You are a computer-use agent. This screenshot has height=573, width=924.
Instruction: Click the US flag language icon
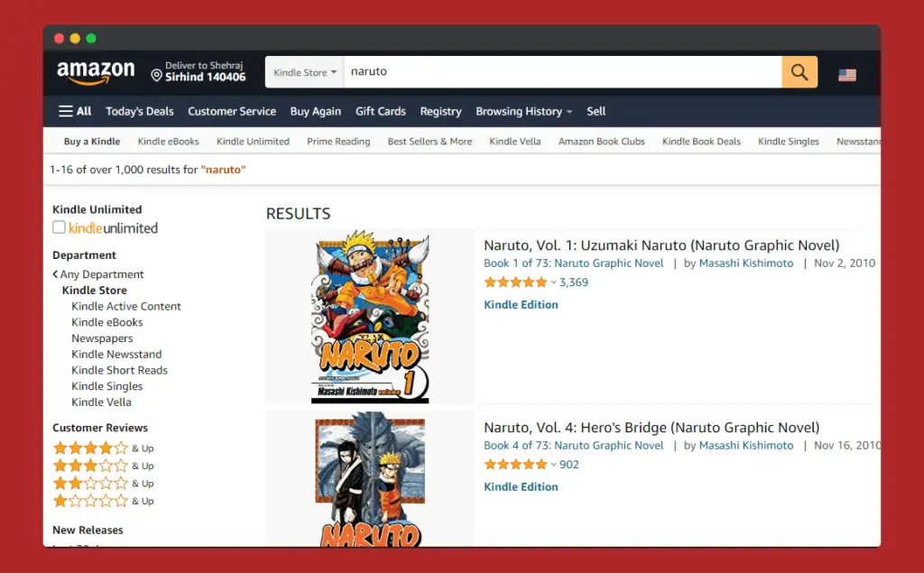(x=846, y=75)
